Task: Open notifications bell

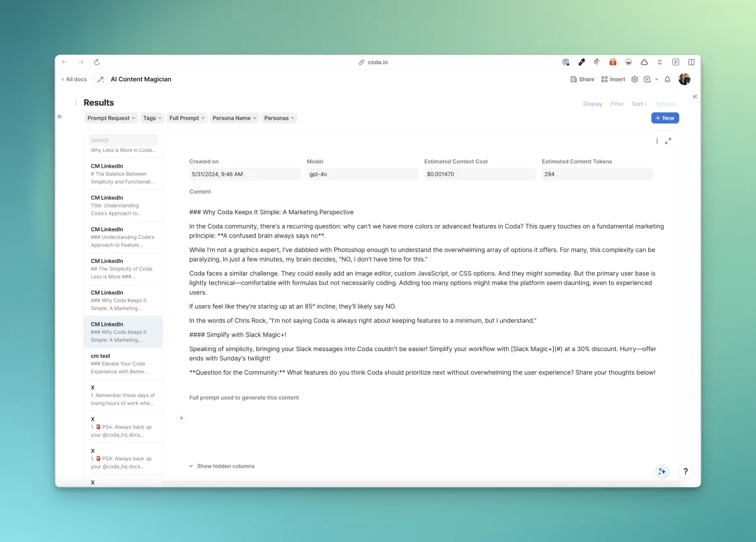Action: click(x=668, y=79)
